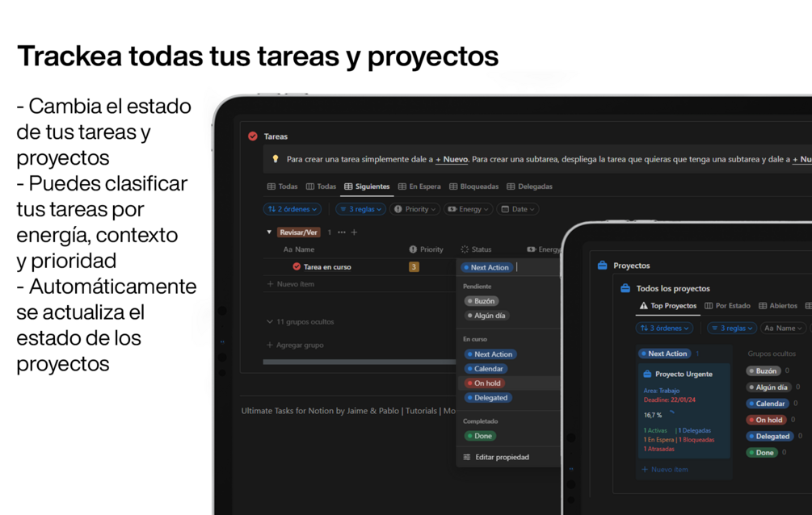Click the blue Proyectos briefcase page icon
Viewport: 812px width, 515px height.
[x=602, y=265]
